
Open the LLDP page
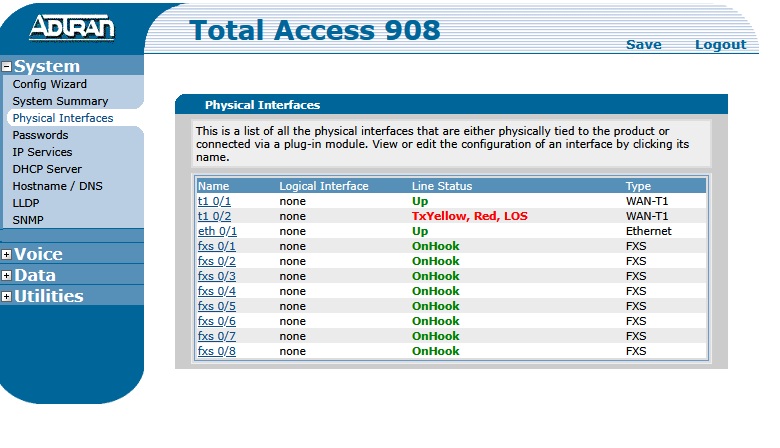click(x=27, y=203)
